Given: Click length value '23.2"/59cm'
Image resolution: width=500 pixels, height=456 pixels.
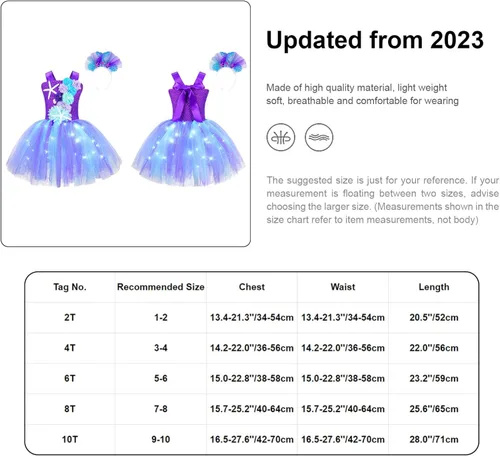Looking at the screenshot, I should tap(434, 378).
